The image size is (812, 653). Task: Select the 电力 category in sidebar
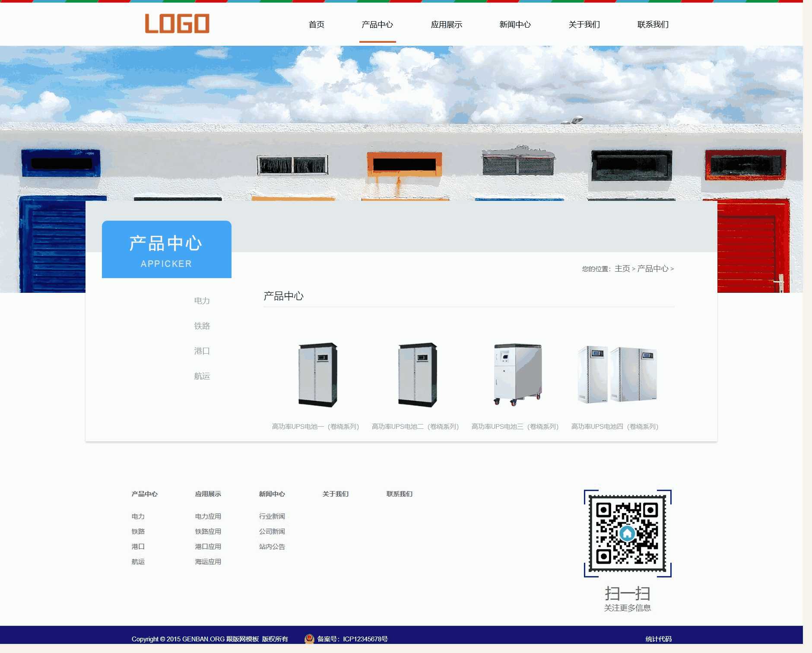[x=202, y=301]
